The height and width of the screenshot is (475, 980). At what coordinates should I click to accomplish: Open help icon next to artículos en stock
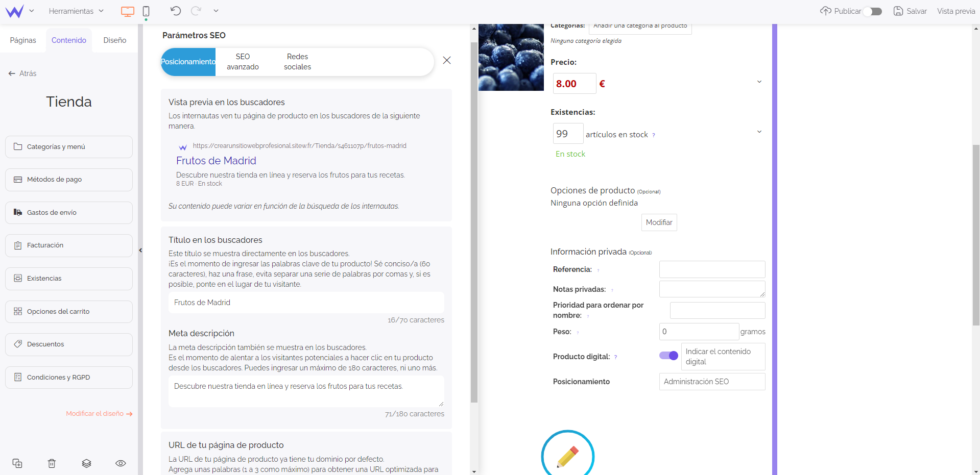[654, 135]
